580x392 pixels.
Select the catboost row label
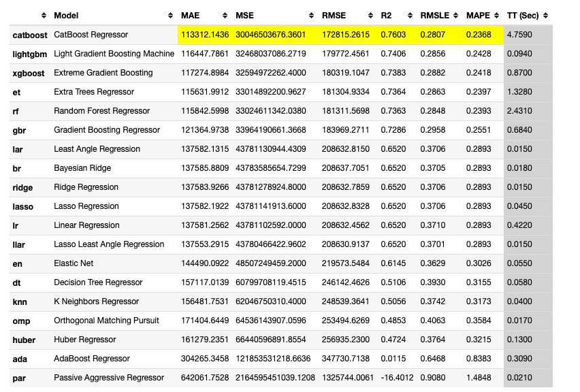pyautogui.click(x=30, y=35)
